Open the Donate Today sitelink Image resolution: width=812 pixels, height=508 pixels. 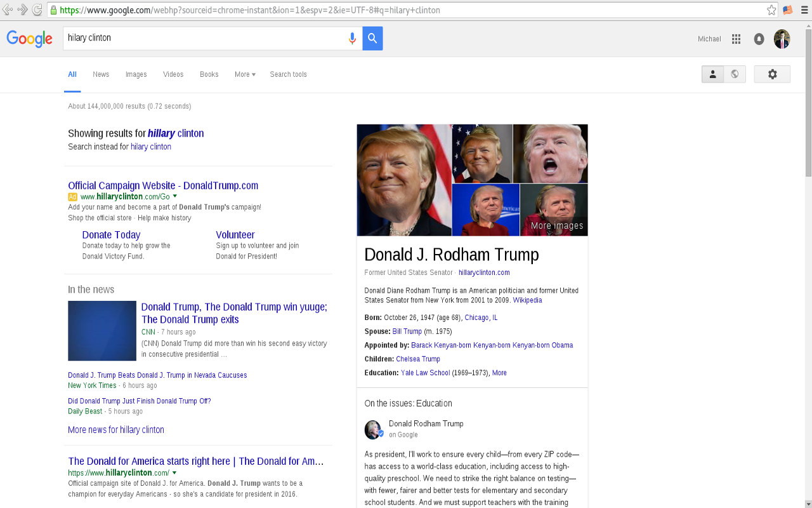[x=111, y=235]
